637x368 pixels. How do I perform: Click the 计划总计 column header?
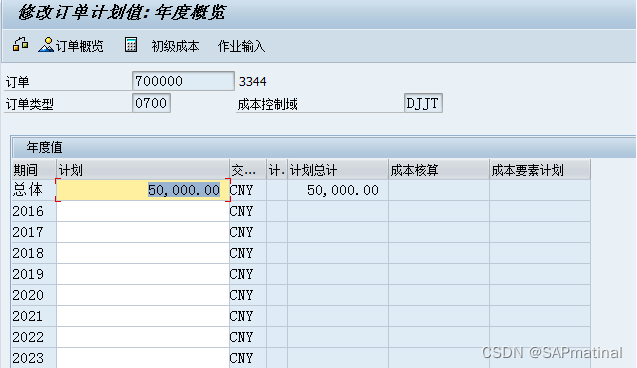pyautogui.click(x=338, y=170)
